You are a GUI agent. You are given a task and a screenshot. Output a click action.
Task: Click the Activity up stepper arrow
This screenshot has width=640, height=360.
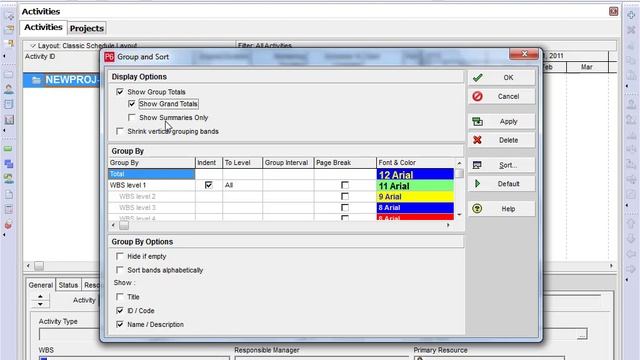(40, 297)
